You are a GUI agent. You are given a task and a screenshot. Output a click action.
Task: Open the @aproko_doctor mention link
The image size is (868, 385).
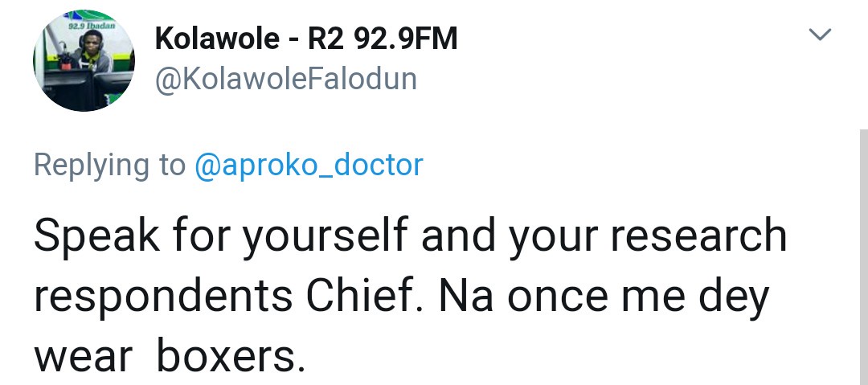pyautogui.click(x=309, y=165)
